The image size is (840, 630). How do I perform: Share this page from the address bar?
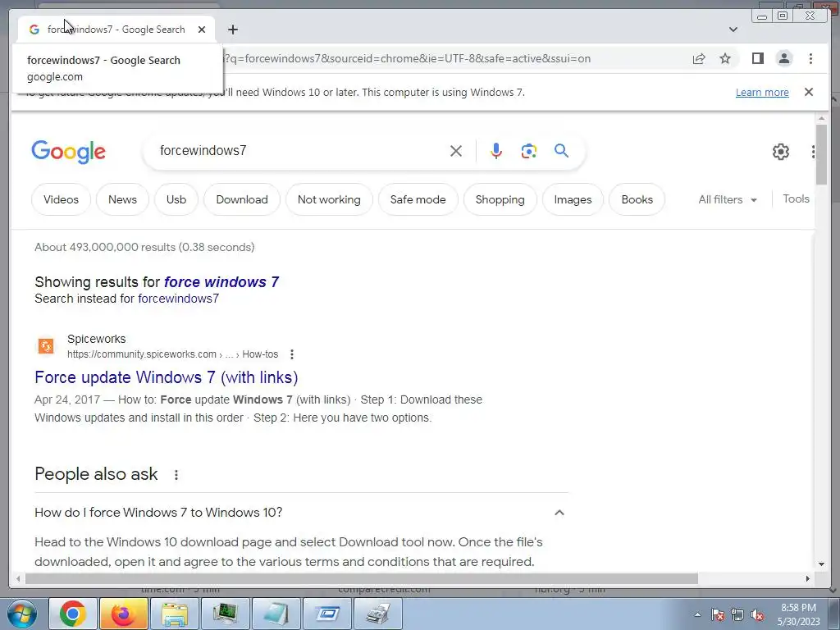click(x=699, y=59)
